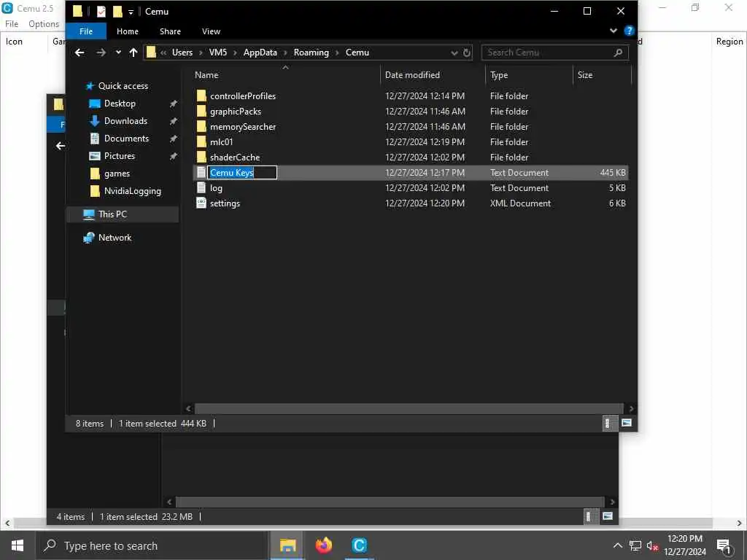Sort files by Type column
The height and width of the screenshot is (560, 747).
(499, 75)
